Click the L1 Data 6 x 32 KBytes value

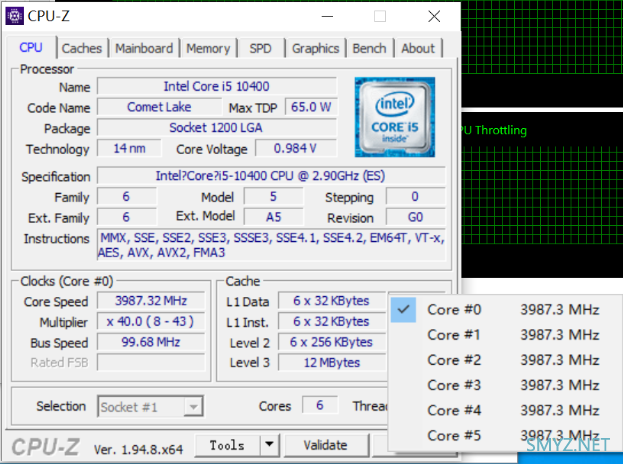332,301
